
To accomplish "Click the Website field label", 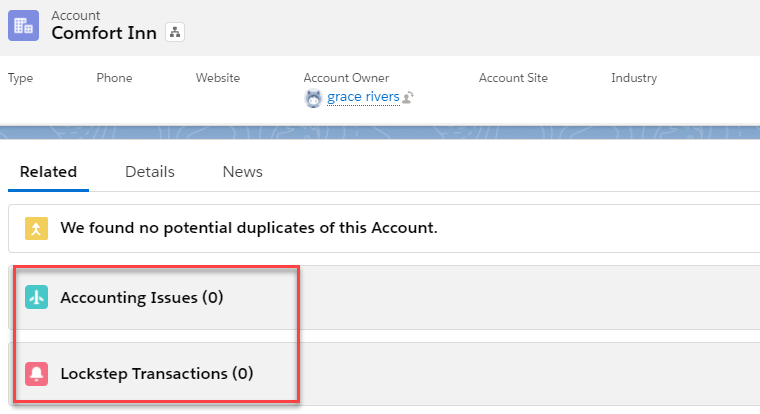I will [217, 78].
